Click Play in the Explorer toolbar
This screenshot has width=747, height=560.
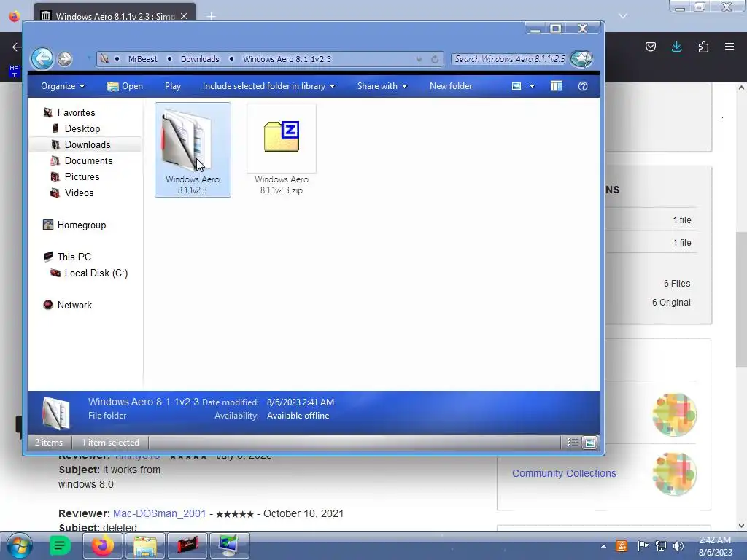point(173,86)
